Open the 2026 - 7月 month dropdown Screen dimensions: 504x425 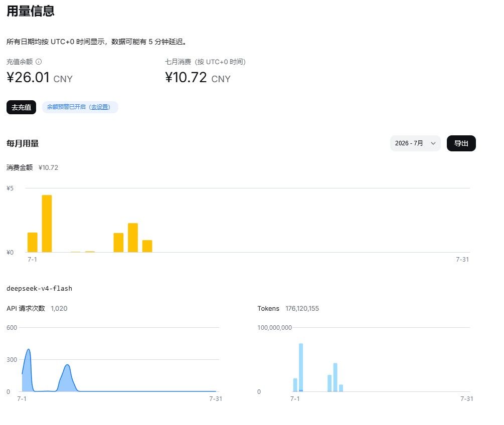[x=415, y=143]
